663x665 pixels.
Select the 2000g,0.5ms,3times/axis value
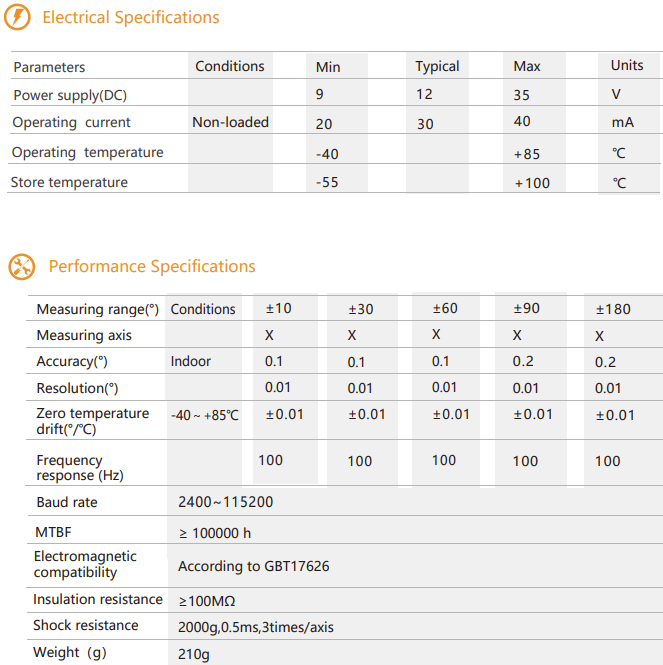pyautogui.click(x=256, y=627)
